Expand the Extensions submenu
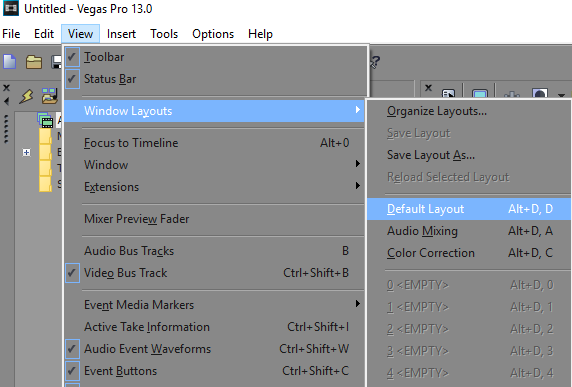Screen dimensions: 572x387 coord(214,186)
